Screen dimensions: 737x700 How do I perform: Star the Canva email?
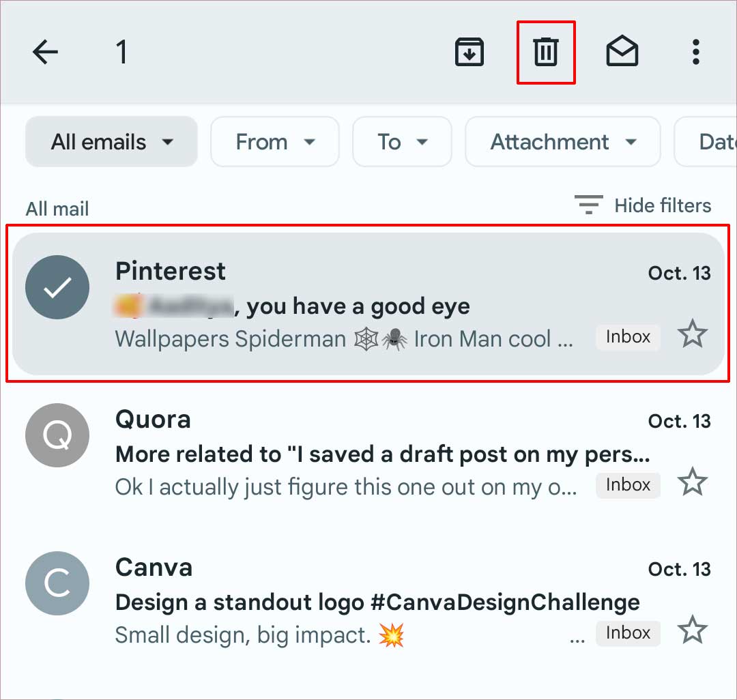[693, 630]
